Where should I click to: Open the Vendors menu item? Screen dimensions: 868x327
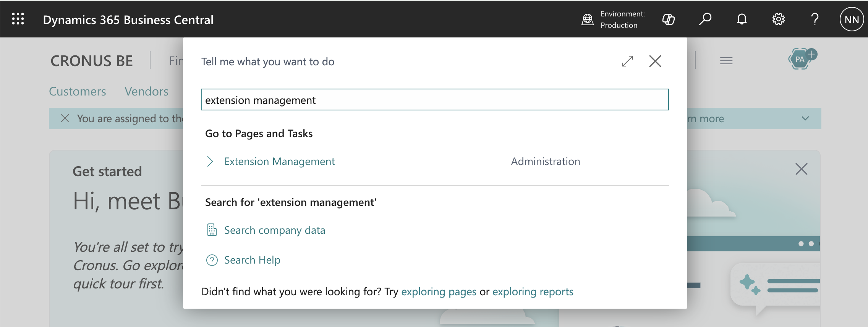click(x=146, y=91)
